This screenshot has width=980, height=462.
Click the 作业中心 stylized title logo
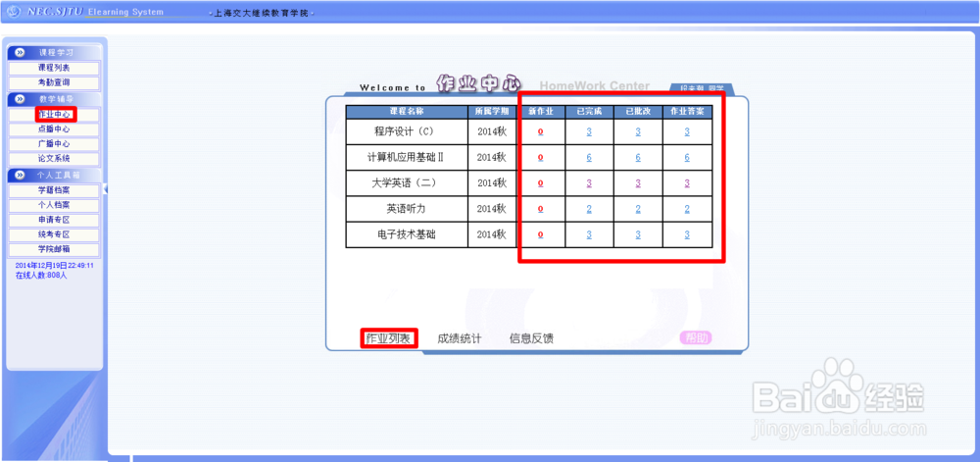tap(478, 84)
